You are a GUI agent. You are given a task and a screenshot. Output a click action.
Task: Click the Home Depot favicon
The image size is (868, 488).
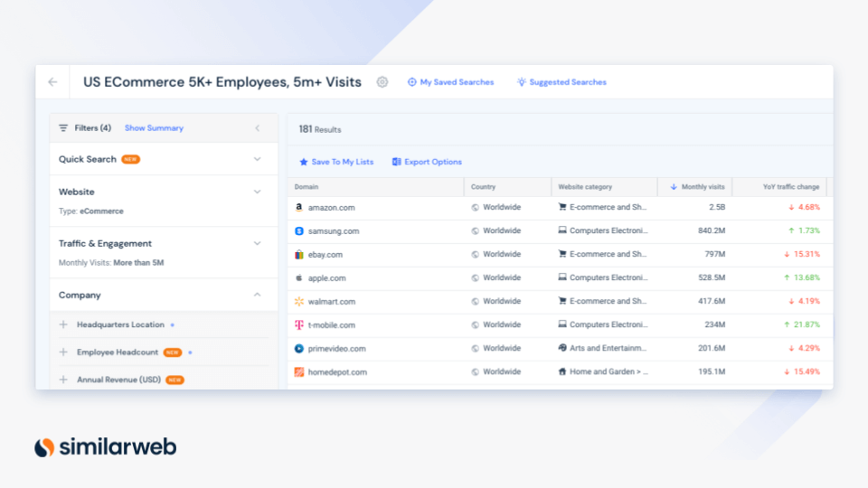pos(299,372)
